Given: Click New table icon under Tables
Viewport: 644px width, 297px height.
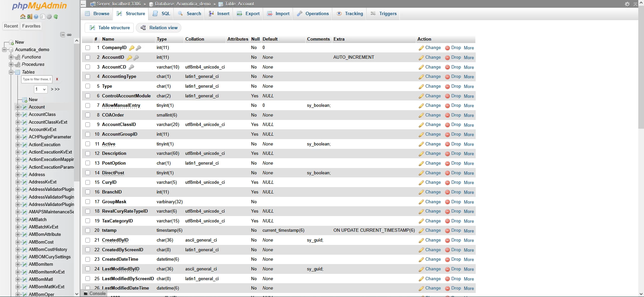Looking at the screenshot, I should click(25, 100).
